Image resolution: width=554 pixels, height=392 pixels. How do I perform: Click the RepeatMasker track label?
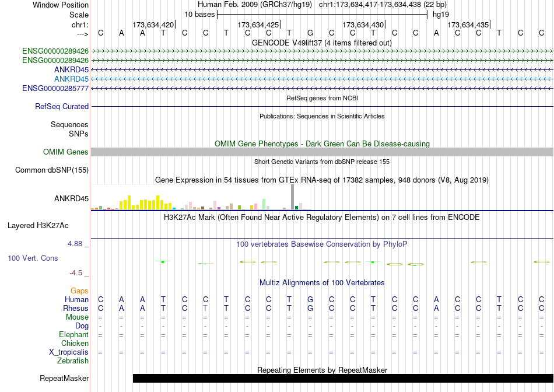click(x=64, y=378)
